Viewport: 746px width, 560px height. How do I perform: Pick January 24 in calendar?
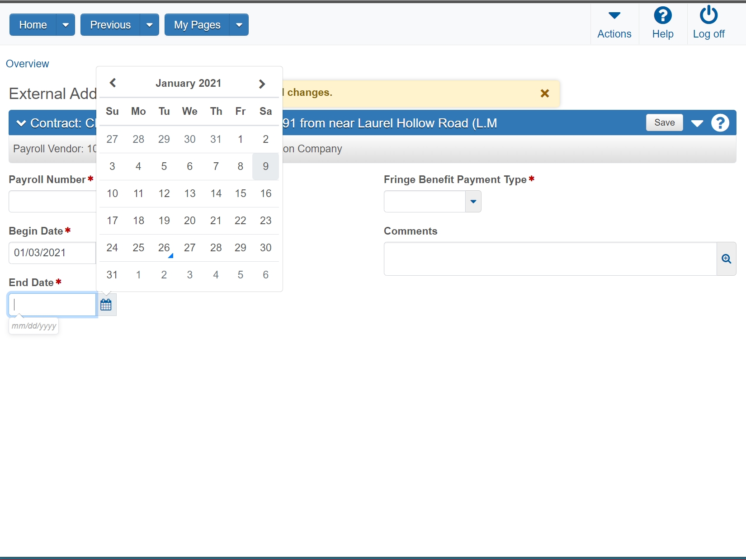coord(112,248)
